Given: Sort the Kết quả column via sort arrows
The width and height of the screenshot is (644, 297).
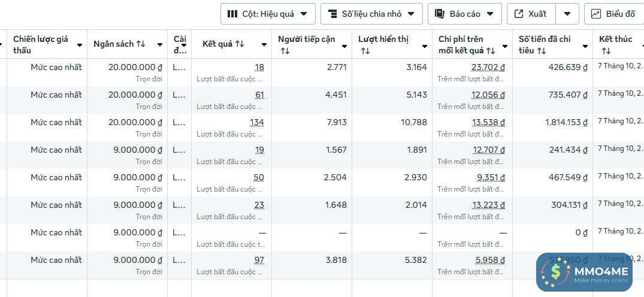Looking at the screenshot, I should (240, 44).
